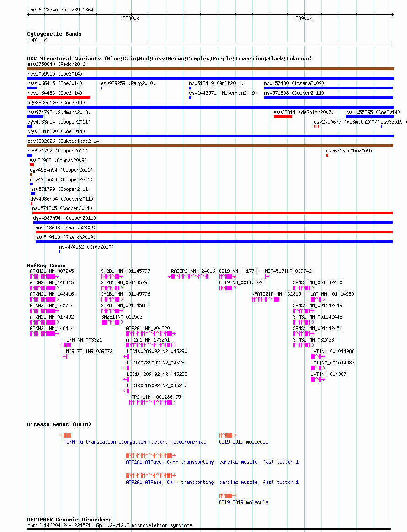Click orange TUFM OMIM disease gene glyph
The height and width of the screenshot is (532, 407).
pos(66,435)
